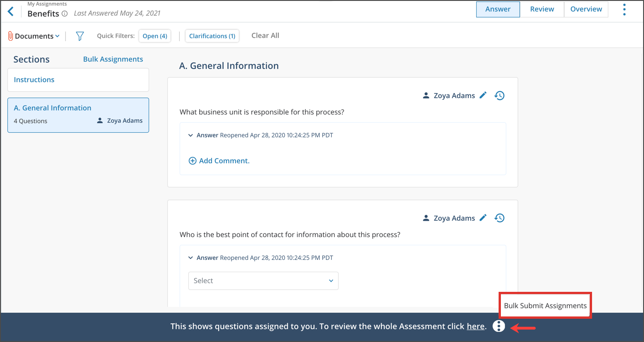Open the Instructions section
Screen dimensions: 644x342
coord(78,80)
